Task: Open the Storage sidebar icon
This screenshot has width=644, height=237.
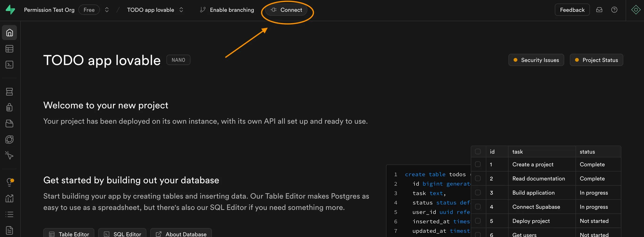Action: [x=9, y=123]
